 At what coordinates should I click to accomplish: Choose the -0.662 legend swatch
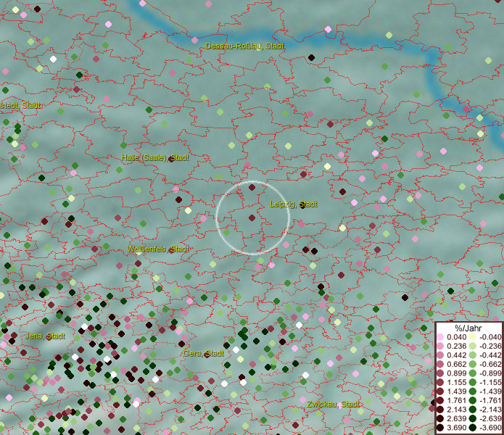[x=473, y=365]
